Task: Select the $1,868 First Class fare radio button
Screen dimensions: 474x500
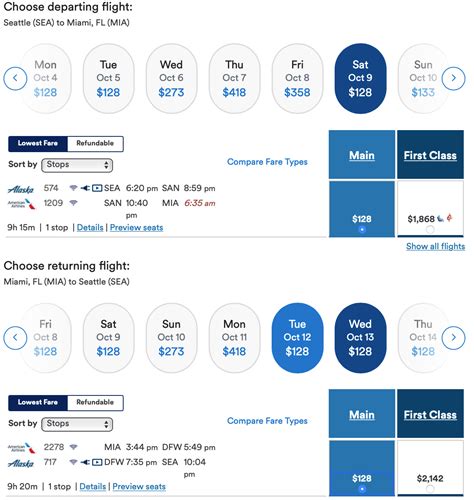Action: 430,229
